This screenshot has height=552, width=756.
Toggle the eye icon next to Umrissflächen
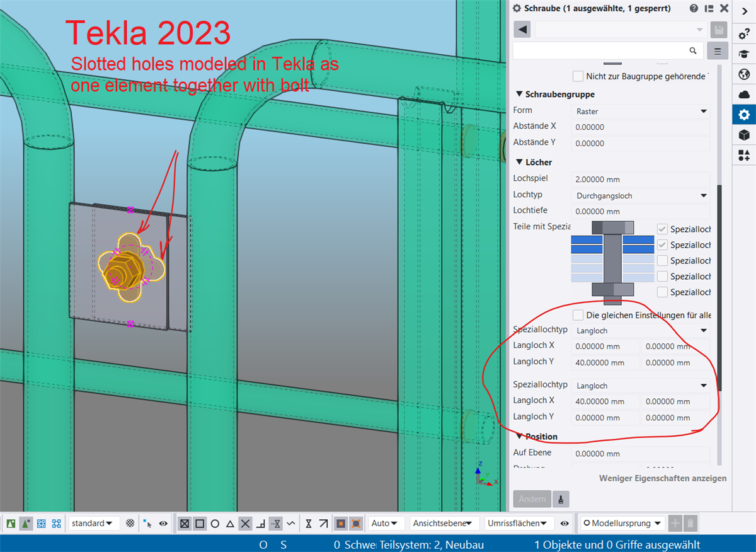[564, 523]
